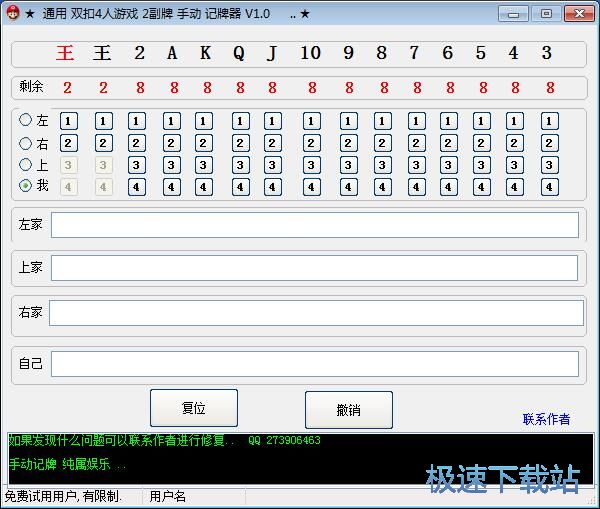The height and width of the screenshot is (509, 600).
Task: Click the 左家 card record field
Action: click(314, 225)
